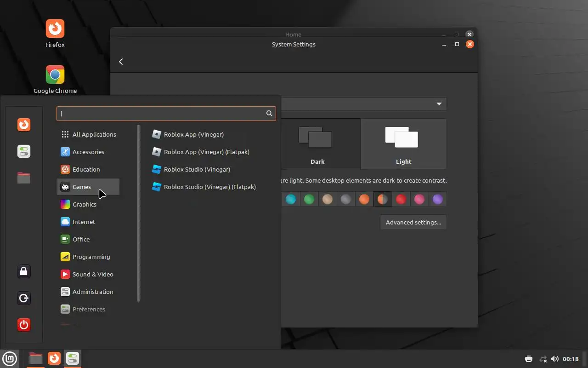Open the Google Chrome desktop shortcut
588x368 pixels.
pyautogui.click(x=55, y=80)
